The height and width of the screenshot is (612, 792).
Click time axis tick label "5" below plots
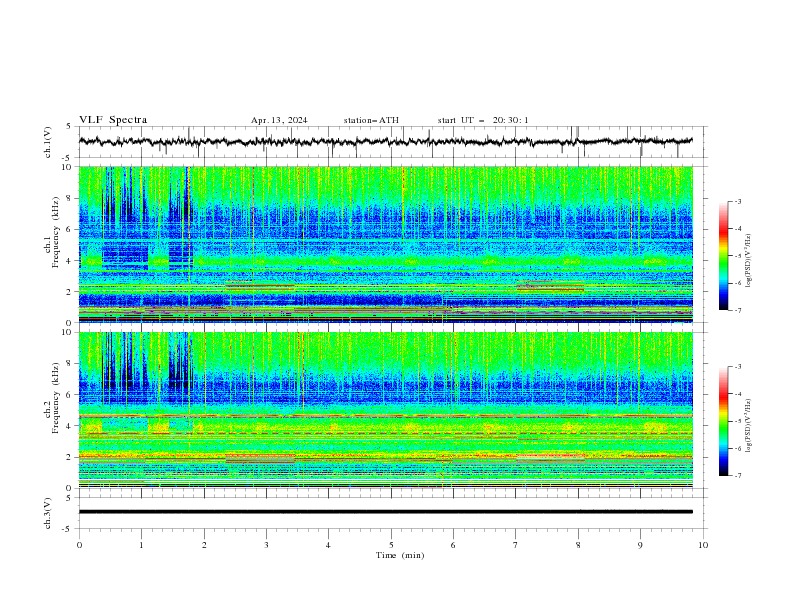[x=391, y=545]
